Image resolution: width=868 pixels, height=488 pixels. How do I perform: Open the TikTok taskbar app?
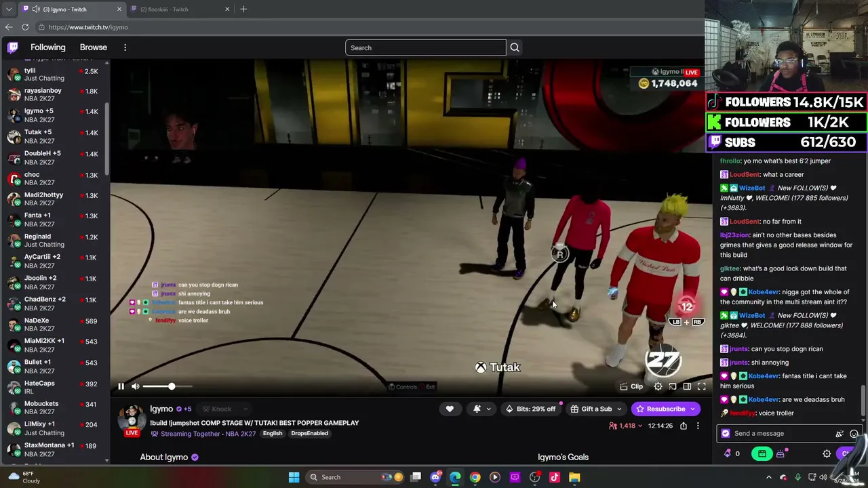(x=555, y=477)
